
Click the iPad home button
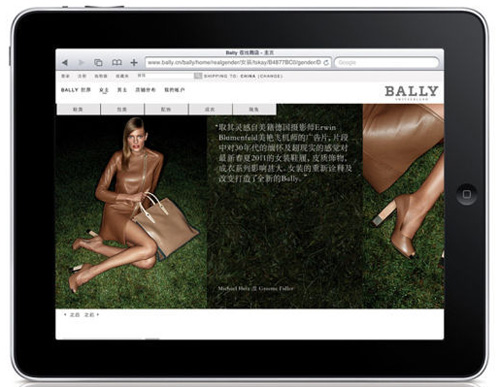tap(467, 194)
